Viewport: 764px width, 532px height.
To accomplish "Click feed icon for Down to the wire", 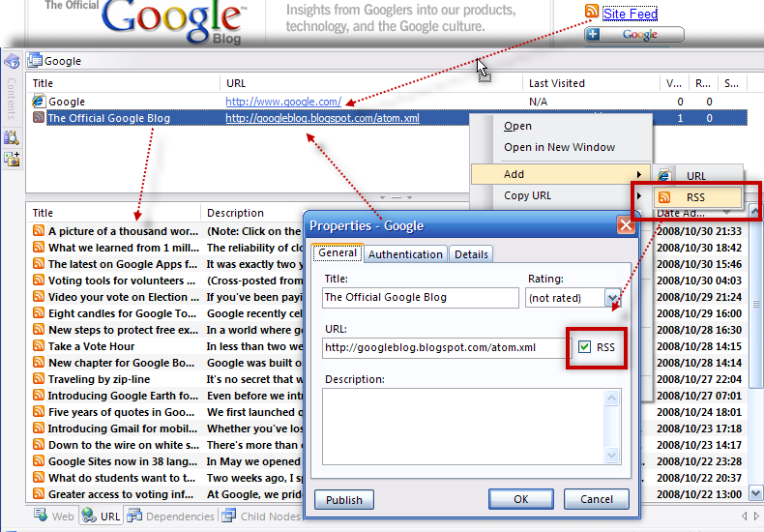I will pyautogui.click(x=39, y=444).
